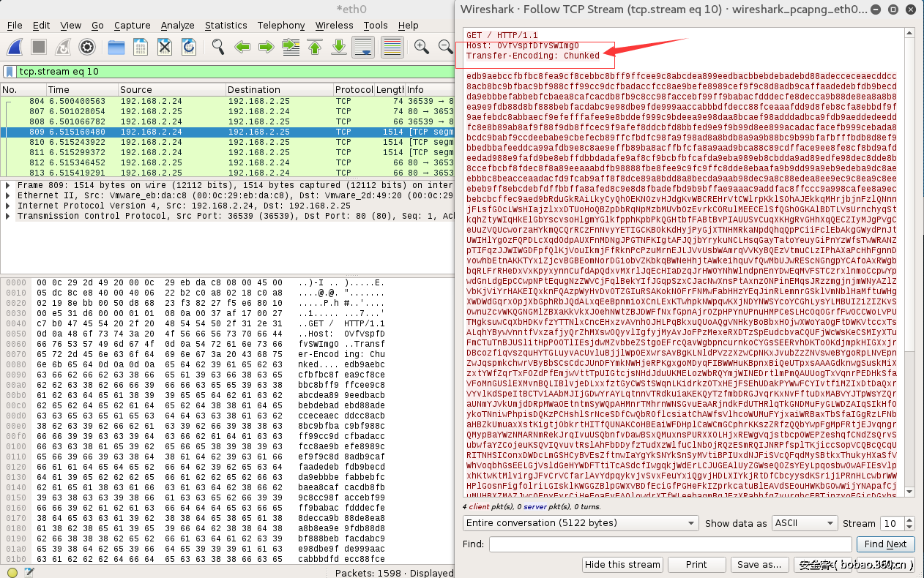Image resolution: width=924 pixels, height=578 pixels.
Task: Open a capture file via folder icon
Action: (116, 48)
